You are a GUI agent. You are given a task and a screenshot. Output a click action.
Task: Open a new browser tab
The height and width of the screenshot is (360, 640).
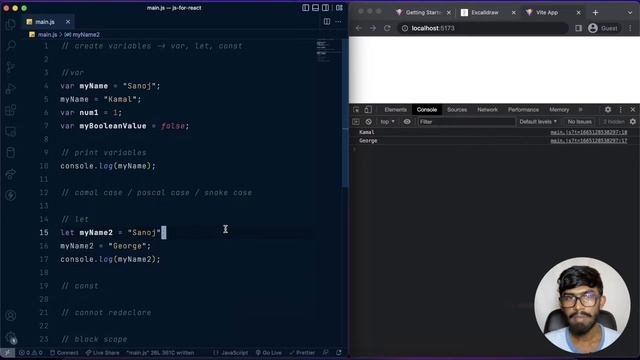click(596, 13)
